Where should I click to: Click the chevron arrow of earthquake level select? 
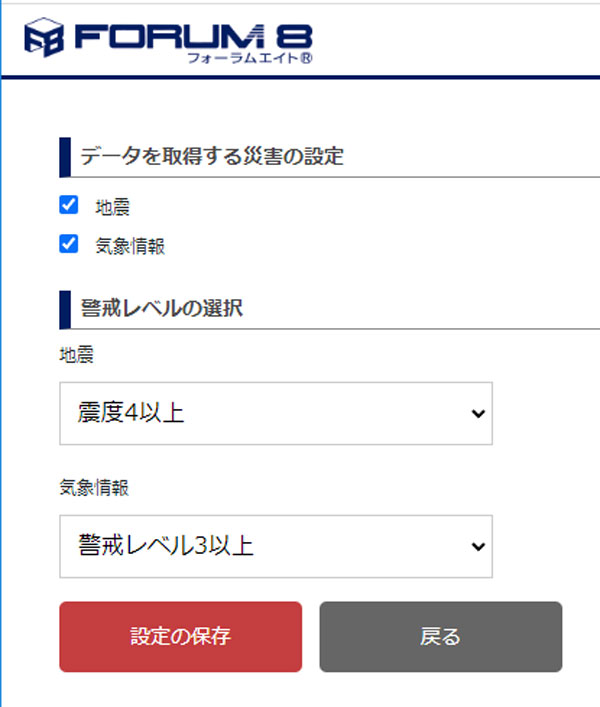pos(478,413)
